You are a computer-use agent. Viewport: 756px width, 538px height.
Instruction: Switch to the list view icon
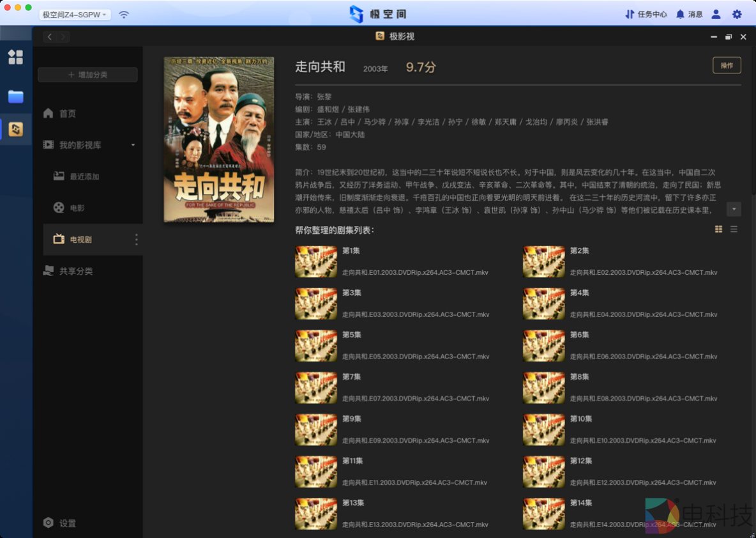click(734, 229)
